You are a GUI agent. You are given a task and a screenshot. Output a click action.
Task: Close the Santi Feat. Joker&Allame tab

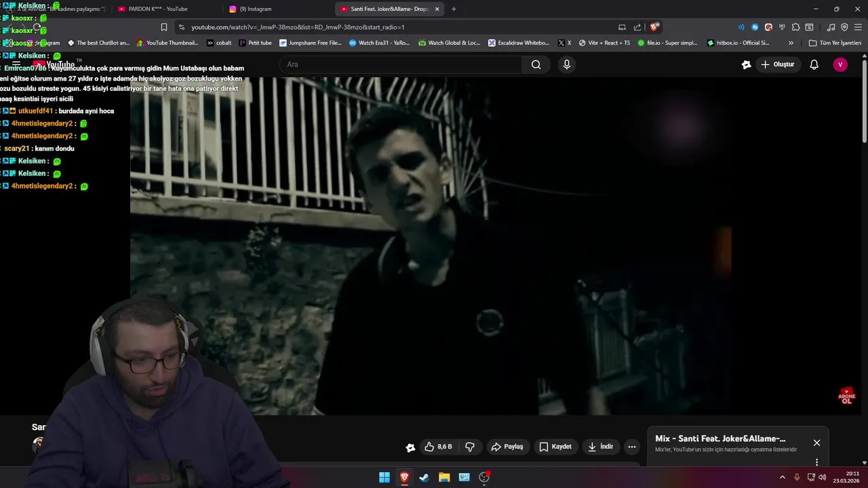tap(437, 9)
